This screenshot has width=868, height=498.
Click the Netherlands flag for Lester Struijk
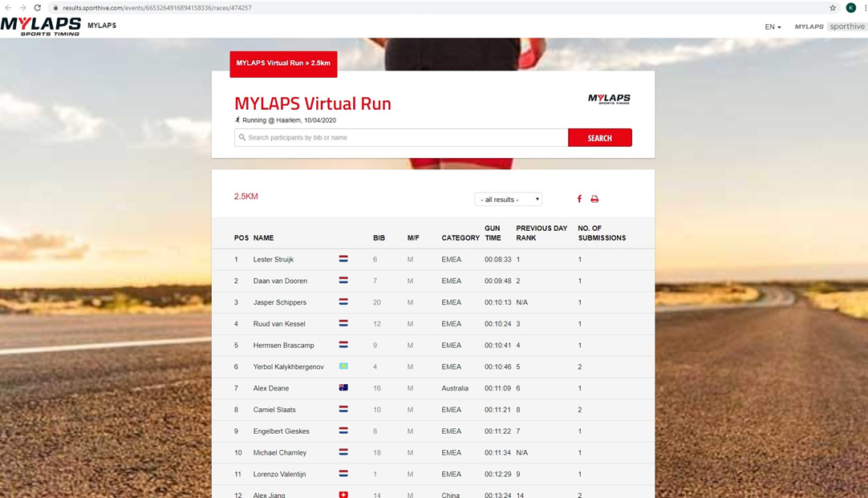(x=343, y=259)
